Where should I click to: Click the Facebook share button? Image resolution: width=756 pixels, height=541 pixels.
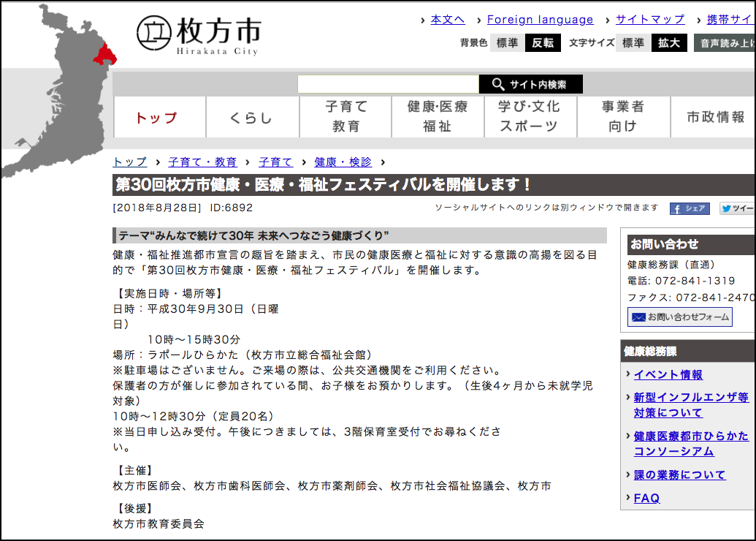690,208
